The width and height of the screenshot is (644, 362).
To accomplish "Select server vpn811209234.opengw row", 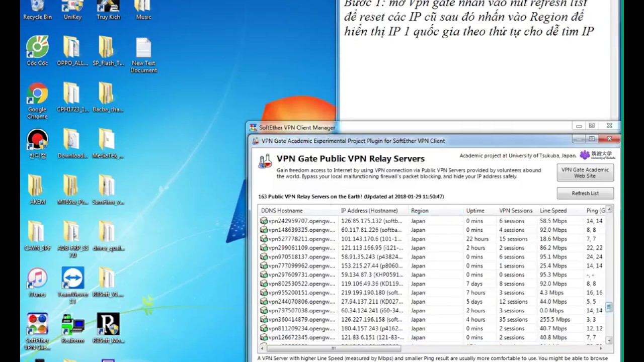I will point(433,328).
